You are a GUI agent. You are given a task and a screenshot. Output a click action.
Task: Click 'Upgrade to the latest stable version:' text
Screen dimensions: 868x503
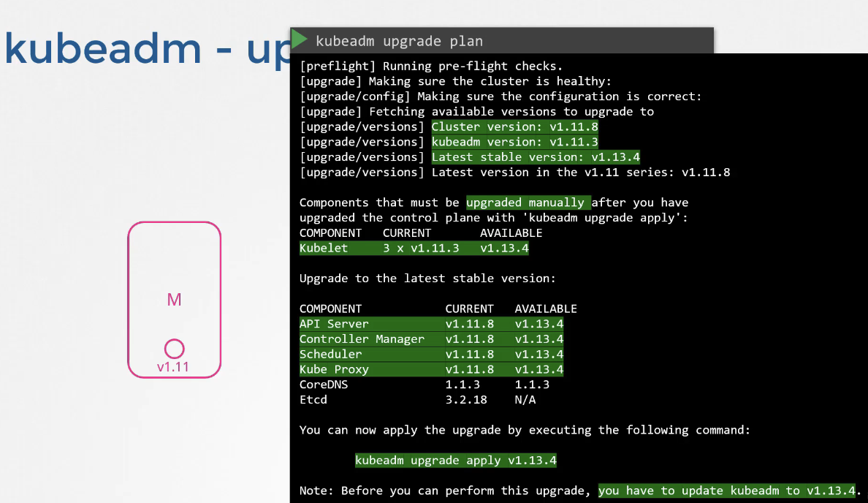click(x=427, y=279)
